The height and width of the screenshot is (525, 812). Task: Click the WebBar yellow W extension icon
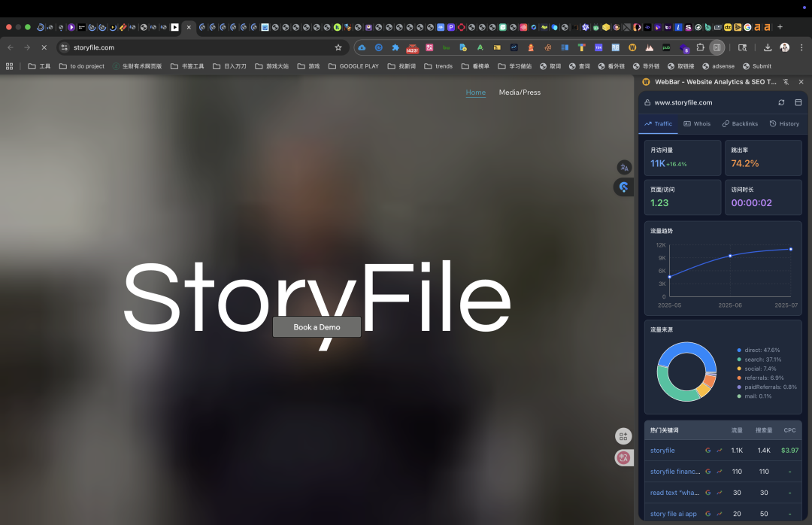632,47
